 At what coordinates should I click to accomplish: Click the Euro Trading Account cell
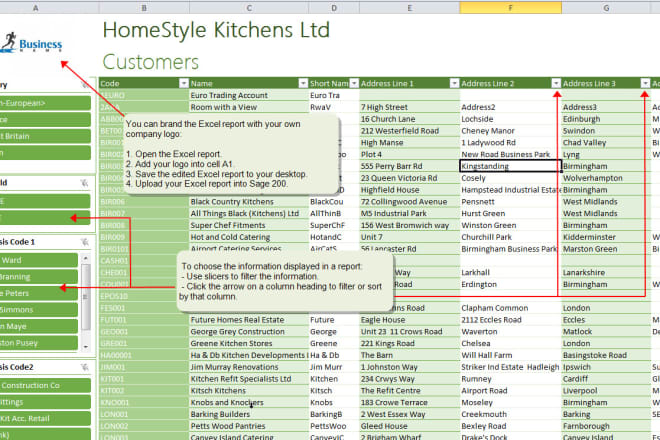click(249, 95)
